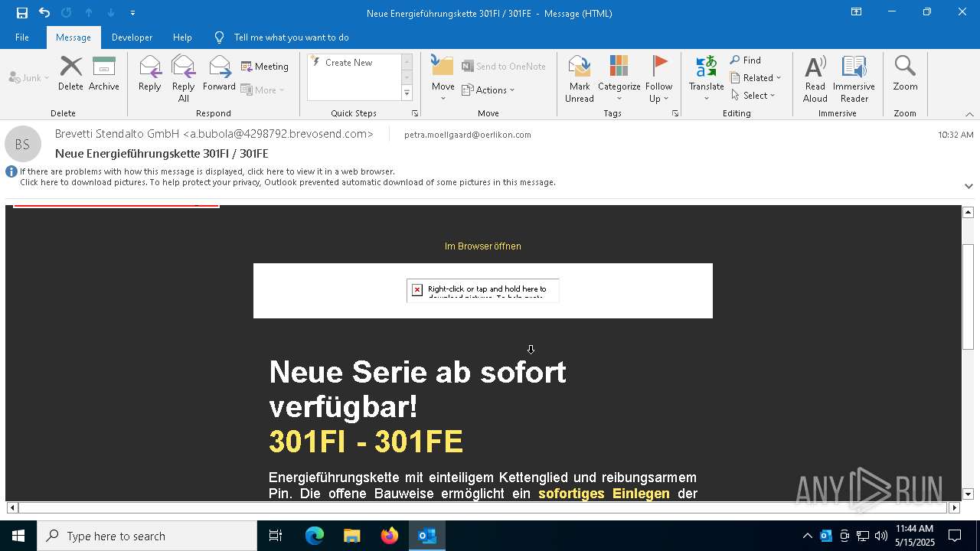Open the Move folder dropdown

tap(443, 78)
